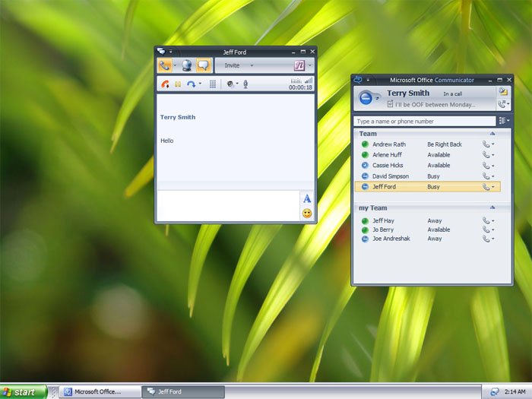Click the font formatting A icon

click(x=307, y=199)
